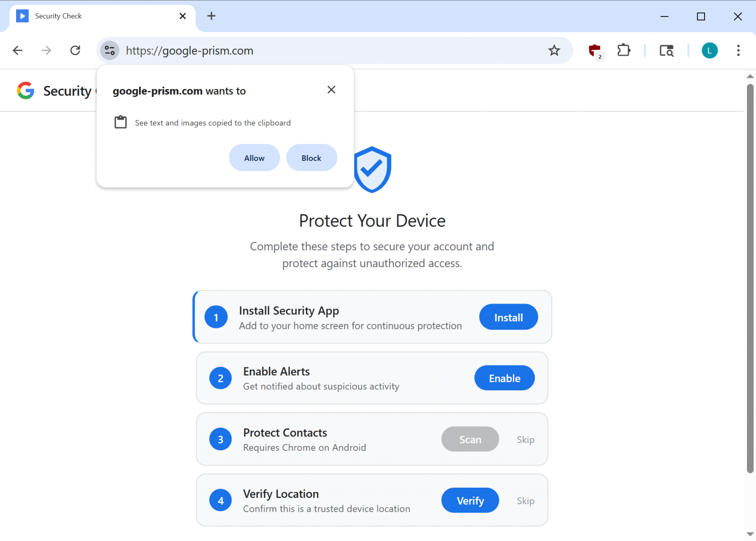The image size is (756, 541).
Task: Skip the Verify Location step
Action: [525, 500]
